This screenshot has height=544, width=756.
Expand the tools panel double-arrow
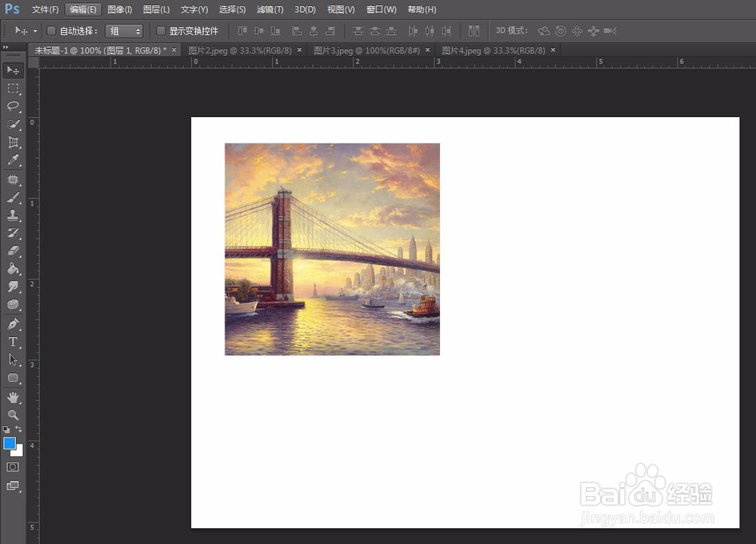click(6, 47)
